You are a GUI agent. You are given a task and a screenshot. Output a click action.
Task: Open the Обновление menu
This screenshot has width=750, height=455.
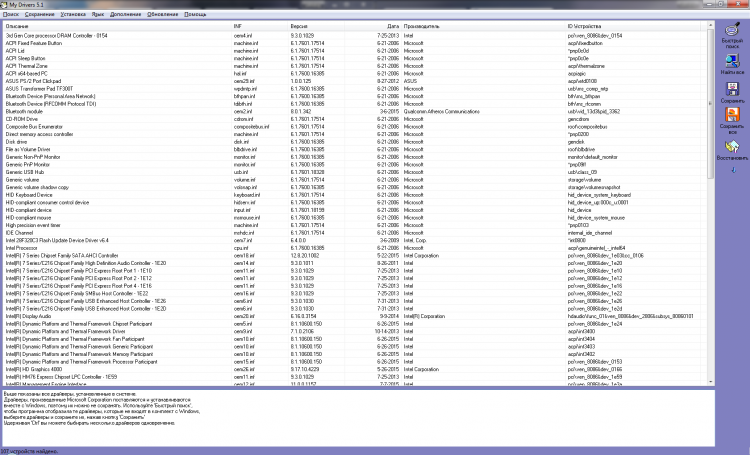click(x=163, y=14)
